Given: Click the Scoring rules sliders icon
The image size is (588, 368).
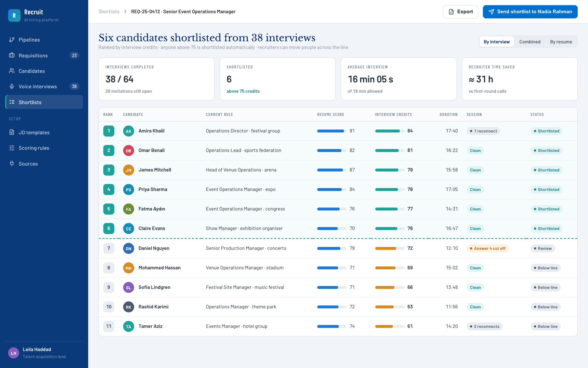Looking at the screenshot, I should pos(12,148).
